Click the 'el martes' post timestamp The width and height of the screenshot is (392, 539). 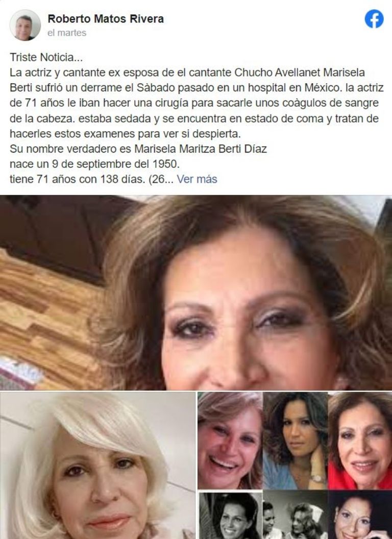click(x=67, y=33)
